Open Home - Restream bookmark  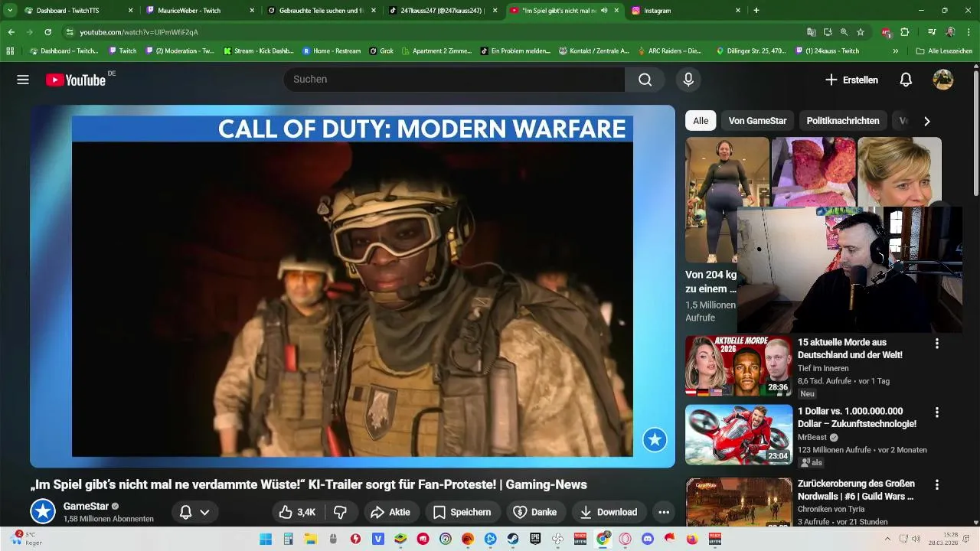pyautogui.click(x=331, y=51)
